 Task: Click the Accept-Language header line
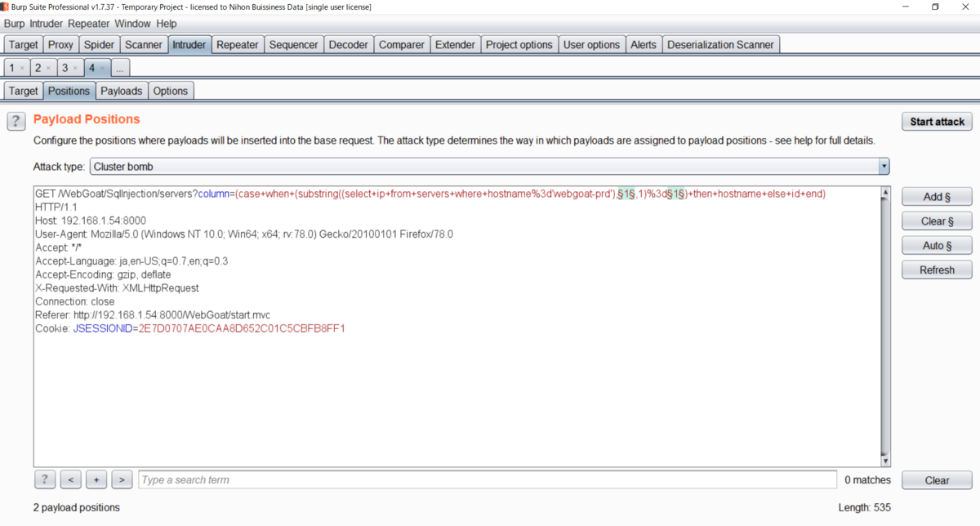131,261
